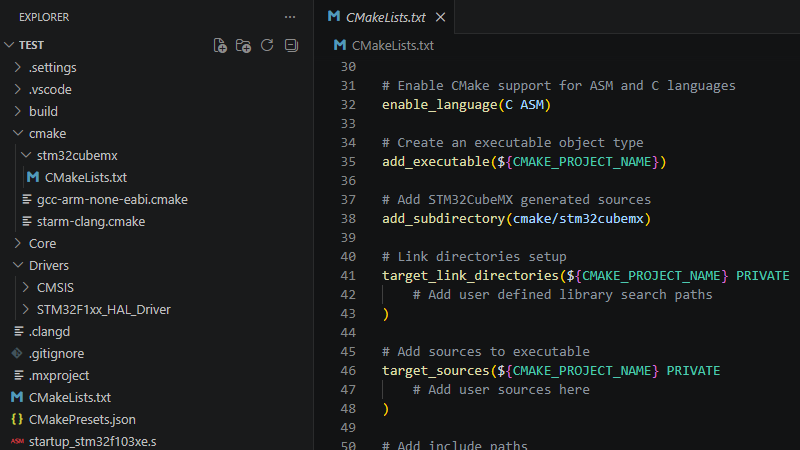Click the JSON braces icon beside CMakePresets.json

click(17, 419)
